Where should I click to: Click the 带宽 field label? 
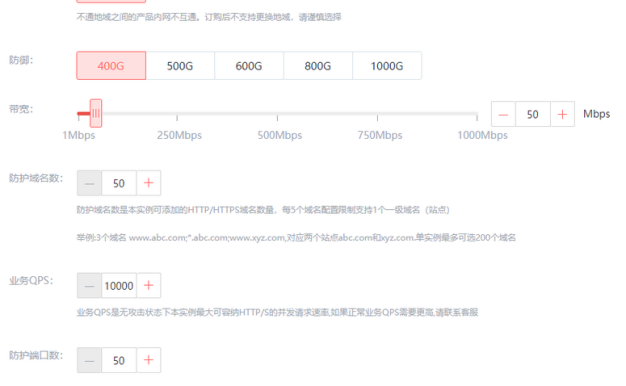click(21, 109)
